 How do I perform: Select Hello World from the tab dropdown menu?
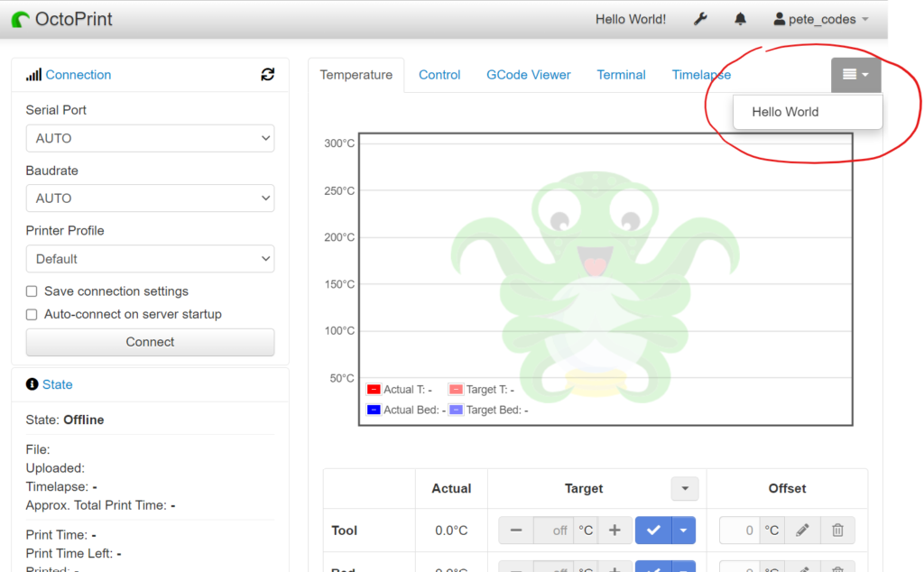[808, 112]
